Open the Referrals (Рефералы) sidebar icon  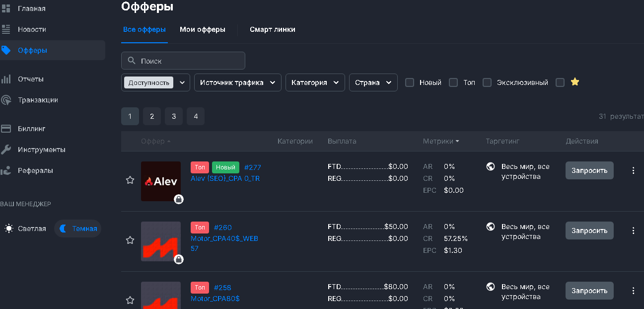pos(6,170)
